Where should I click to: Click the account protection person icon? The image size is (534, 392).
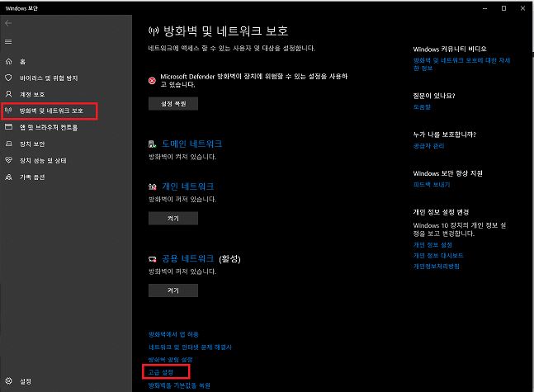tap(8, 94)
